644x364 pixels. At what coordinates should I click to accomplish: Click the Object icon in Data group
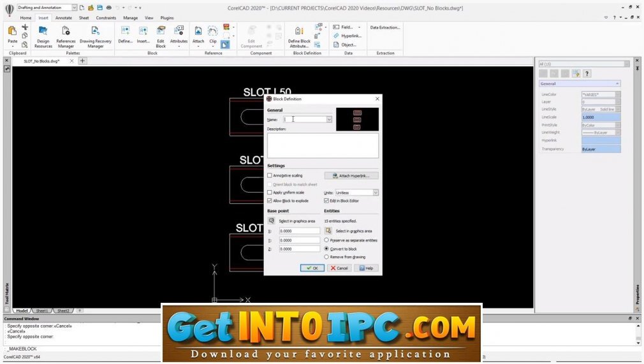point(336,45)
